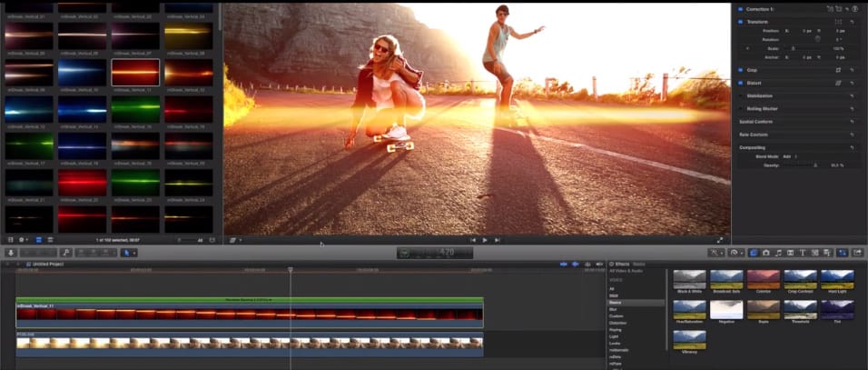The image size is (868, 370).
Task: Click the keyword editor key icon
Action: [x=66, y=253]
